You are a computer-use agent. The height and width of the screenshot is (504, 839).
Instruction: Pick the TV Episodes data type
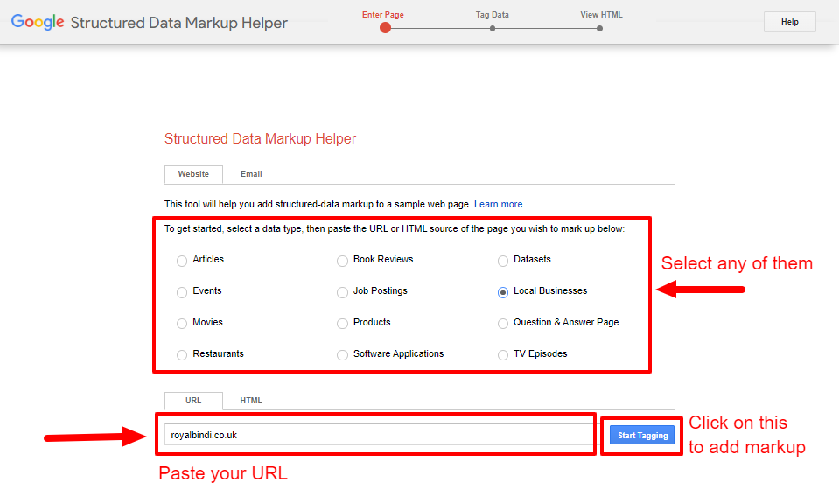click(x=503, y=355)
